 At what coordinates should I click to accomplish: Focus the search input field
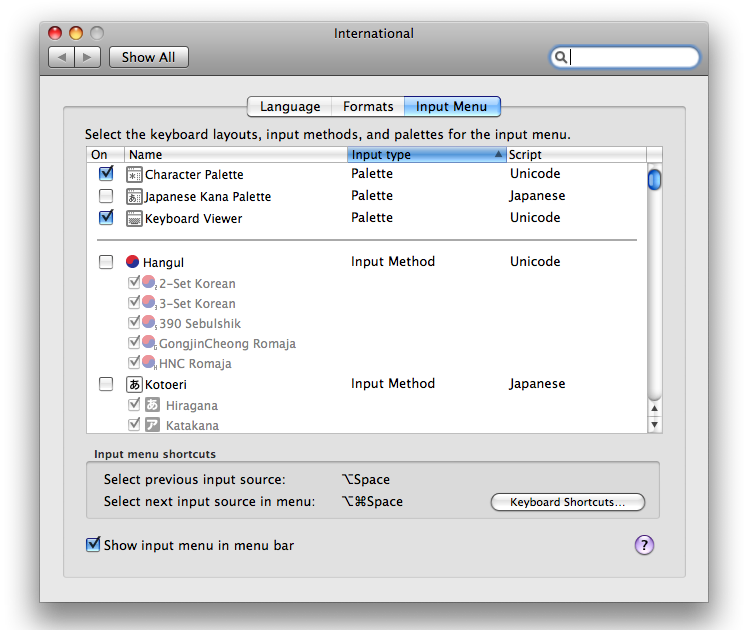pos(625,57)
